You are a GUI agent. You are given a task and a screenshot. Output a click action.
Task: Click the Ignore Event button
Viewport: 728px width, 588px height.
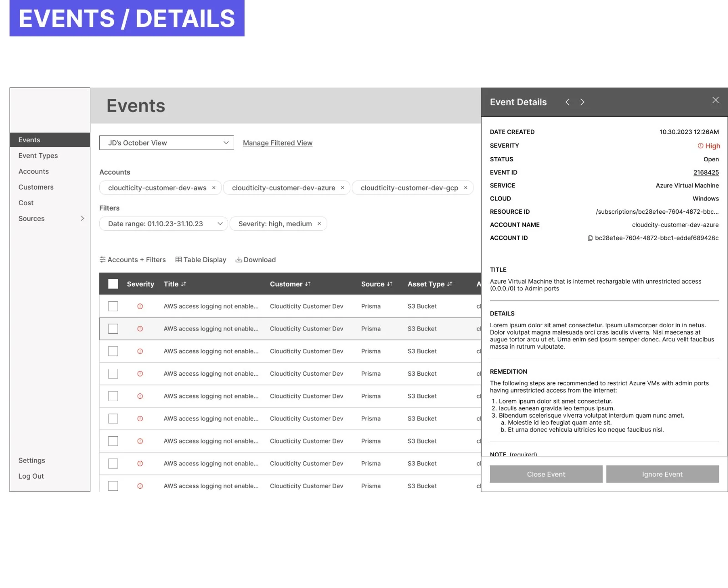coord(662,474)
